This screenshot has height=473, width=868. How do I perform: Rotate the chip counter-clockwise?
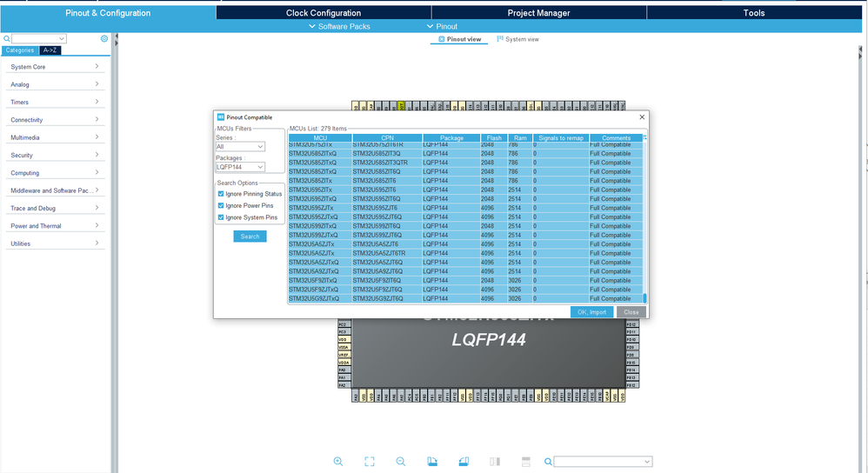[x=464, y=462]
